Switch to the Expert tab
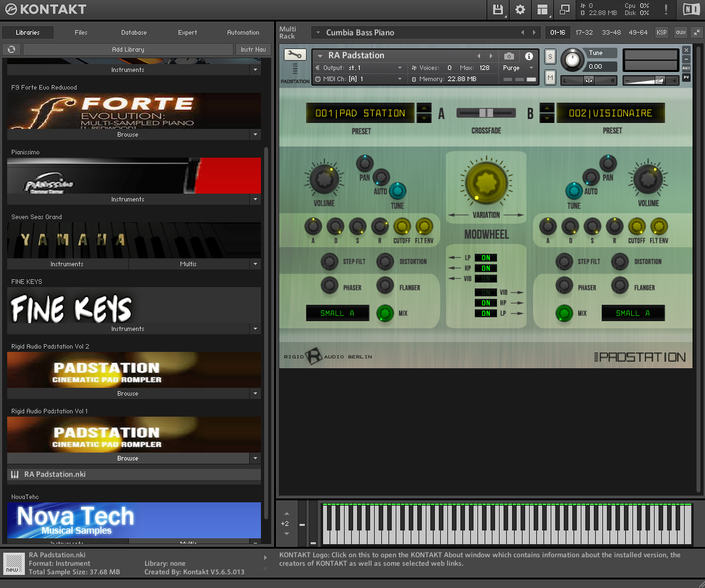Viewport: 705px width, 588px height. [x=188, y=32]
